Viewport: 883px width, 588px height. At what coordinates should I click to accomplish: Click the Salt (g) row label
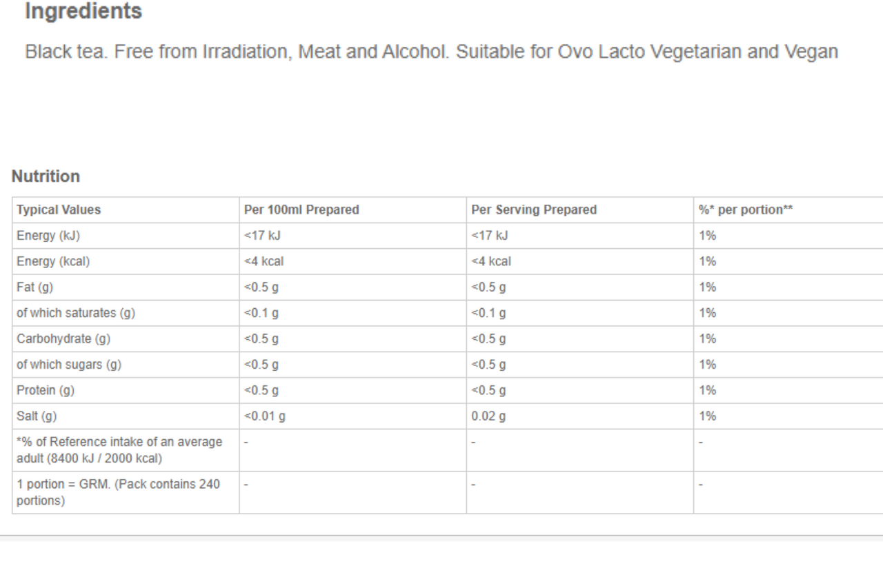tap(37, 416)
